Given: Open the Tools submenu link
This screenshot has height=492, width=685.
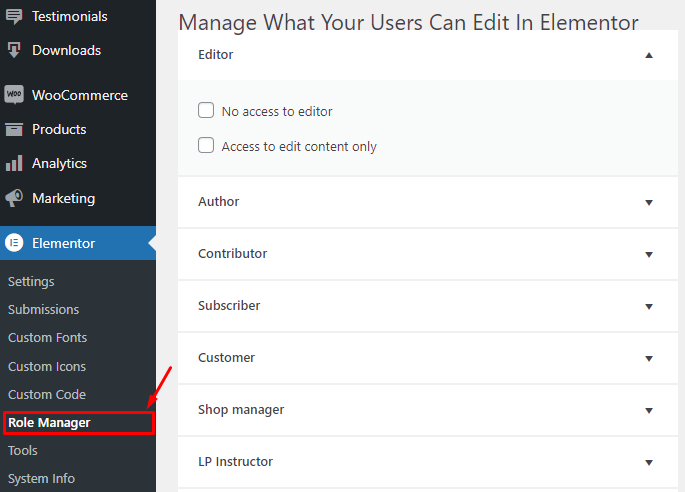Looking at the screenshot, I should [23, 450].
